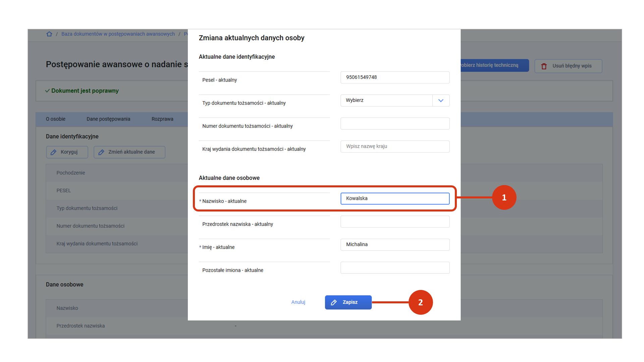644x362 pixels.
Task: Click the home icon in breadcrumb
Action: pos(49,34)
